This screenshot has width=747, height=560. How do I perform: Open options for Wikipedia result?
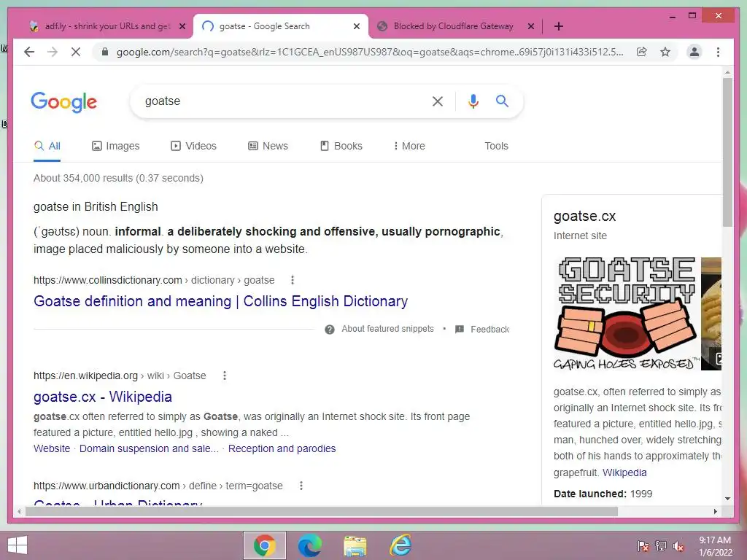(x=225, y=376)
